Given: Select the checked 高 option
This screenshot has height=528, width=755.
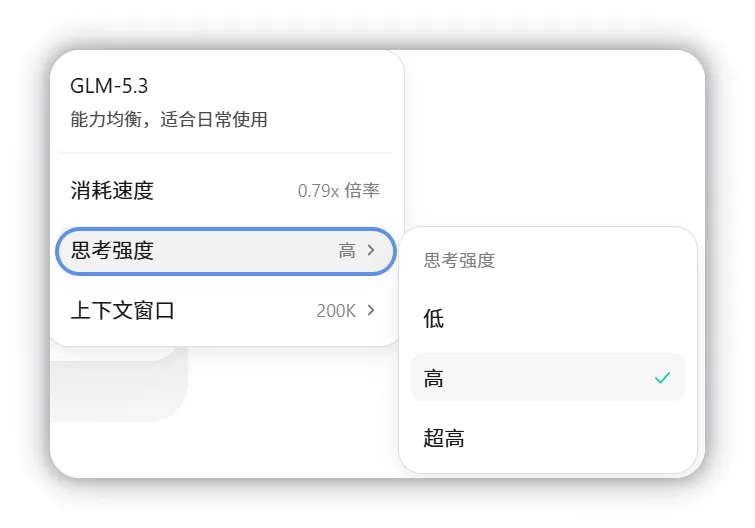Looking at the screenshot, I should (547, 378).
